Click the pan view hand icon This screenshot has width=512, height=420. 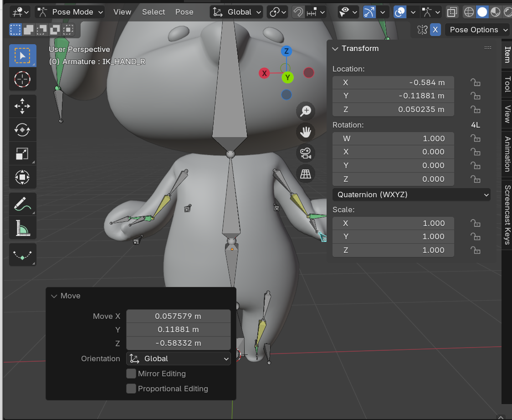[306, 132]
